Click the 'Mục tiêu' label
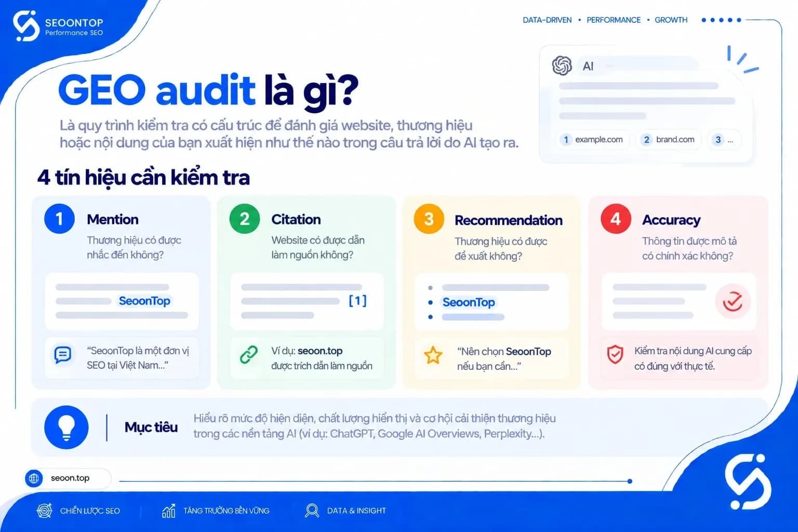Viewport: 798px width, 532px height. pos(151,427)
